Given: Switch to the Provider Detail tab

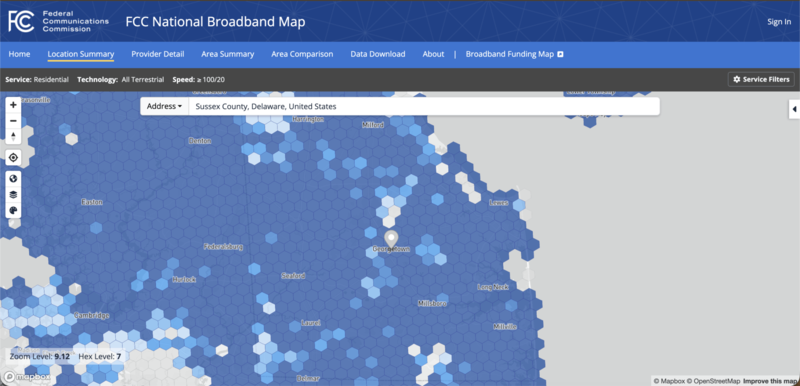Looking at the screenshot, I should [158, 54].
